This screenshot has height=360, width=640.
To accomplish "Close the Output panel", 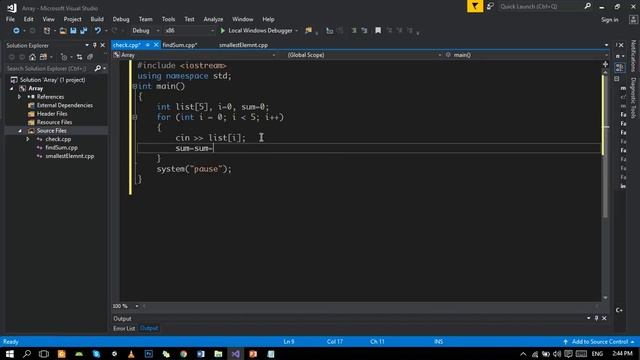I will pos(604,318).
